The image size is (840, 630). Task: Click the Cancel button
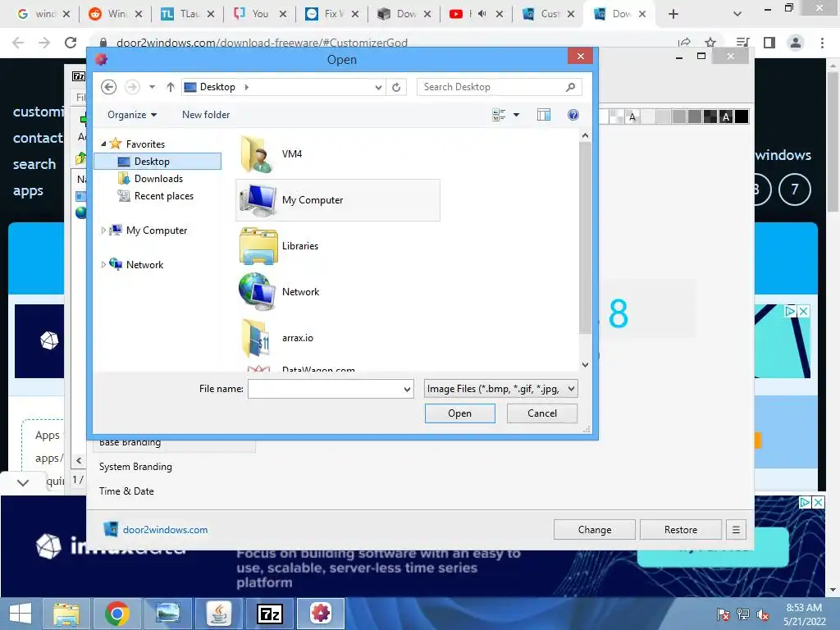[542, 413]
